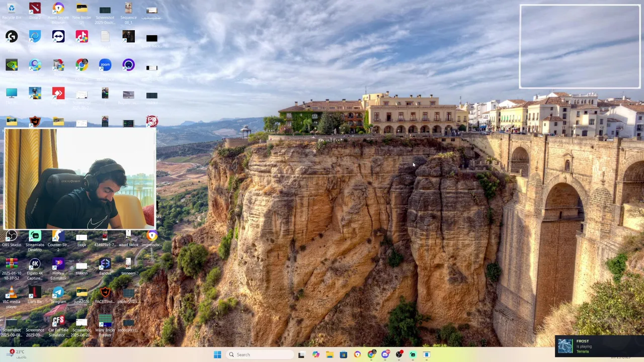
Task: Switch to Streamlabs on the taskbar
Action: (413, 354)
